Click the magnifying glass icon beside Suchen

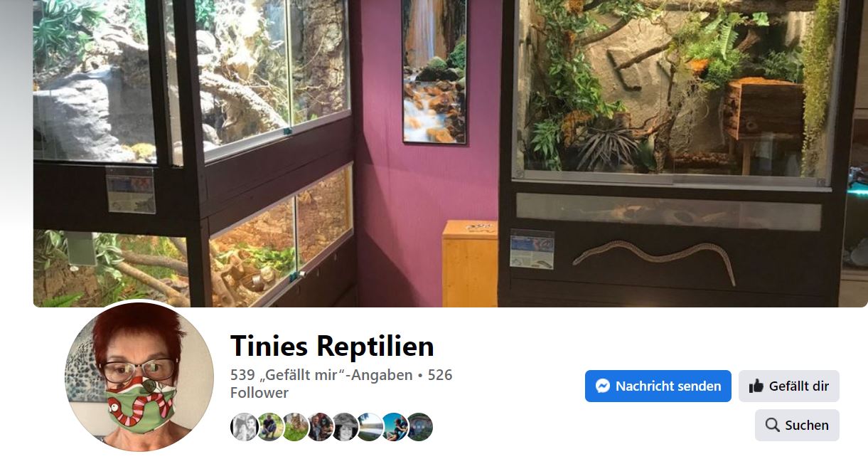point(772,425)
